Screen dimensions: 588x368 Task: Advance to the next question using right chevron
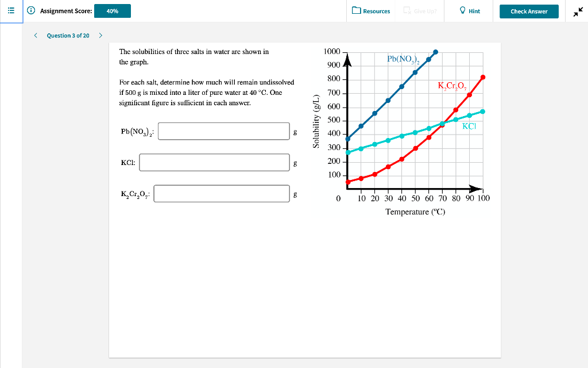point(100,35)
